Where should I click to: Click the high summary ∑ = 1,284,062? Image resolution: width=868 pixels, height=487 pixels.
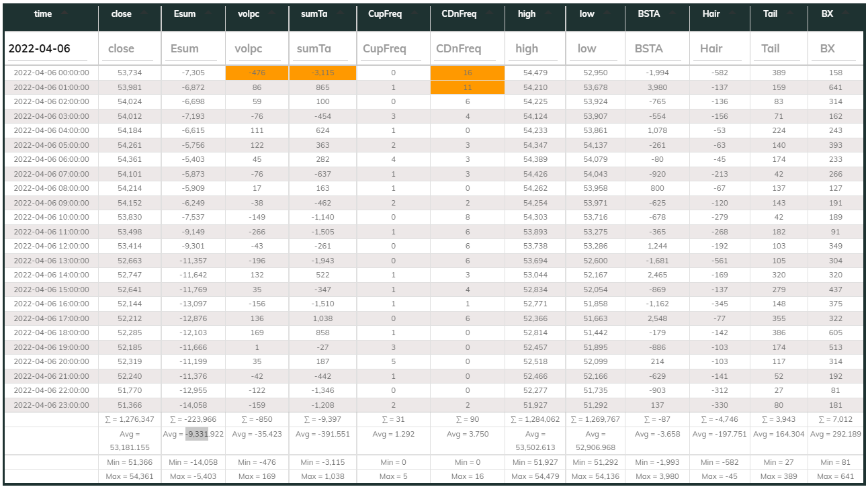tap(535, 420)
